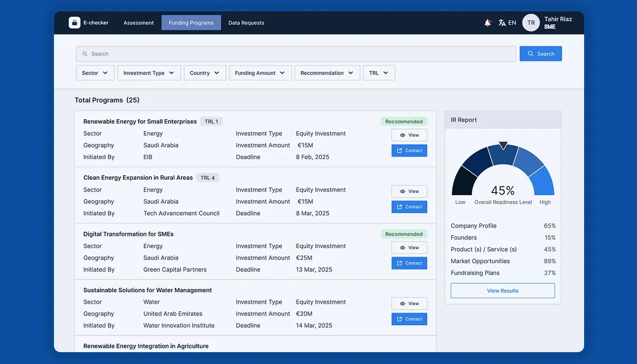This screenshot has height=364, width=637.
Task: Click the IR Report panel header
Action: pos(503,120)
